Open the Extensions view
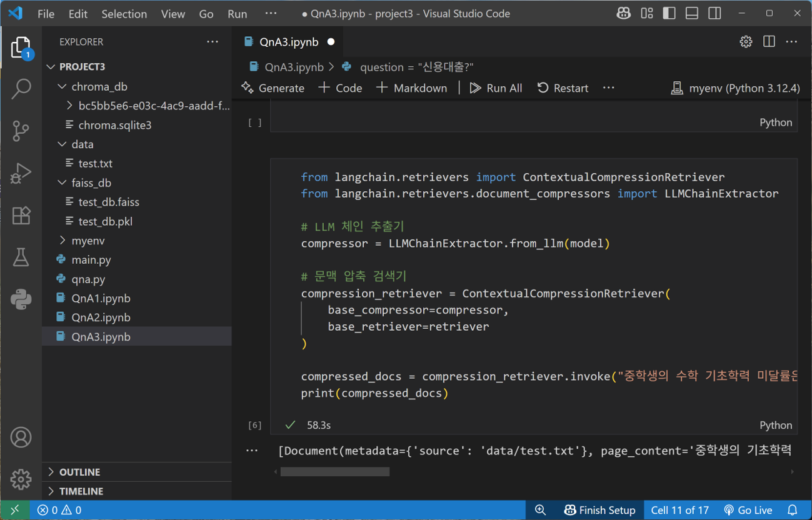The image size is (812, 520). (21, 215)
